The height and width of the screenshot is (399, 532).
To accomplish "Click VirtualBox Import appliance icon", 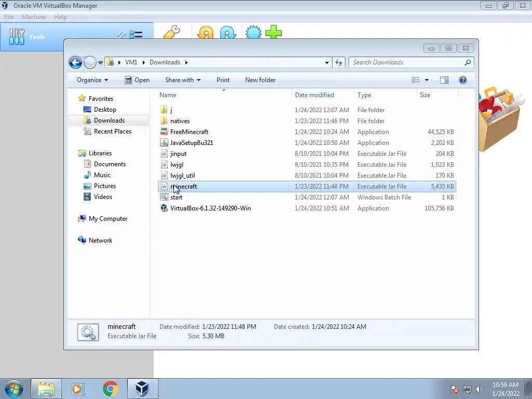I will coord(205,33).
